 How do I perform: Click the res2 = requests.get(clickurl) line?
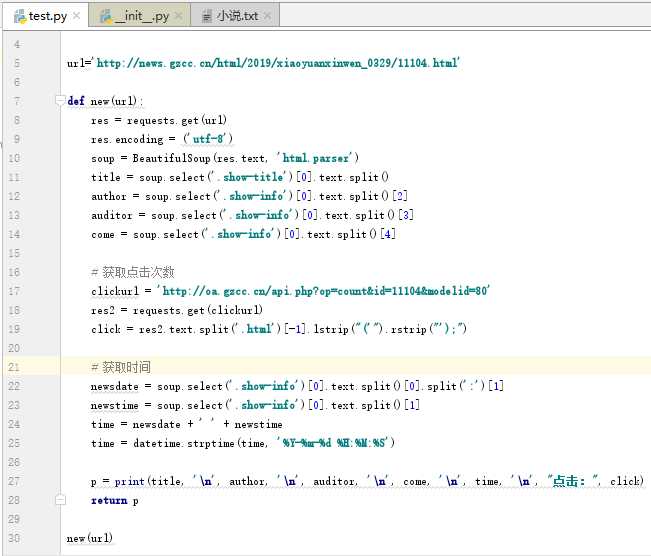point(177,310)
